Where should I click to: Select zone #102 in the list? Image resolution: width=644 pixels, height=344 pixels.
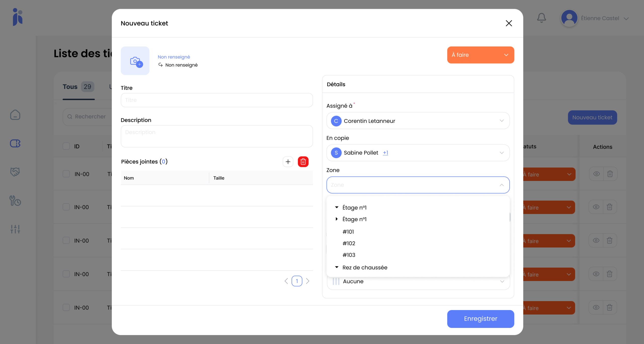pyautogui.click(x=349, y=243)
